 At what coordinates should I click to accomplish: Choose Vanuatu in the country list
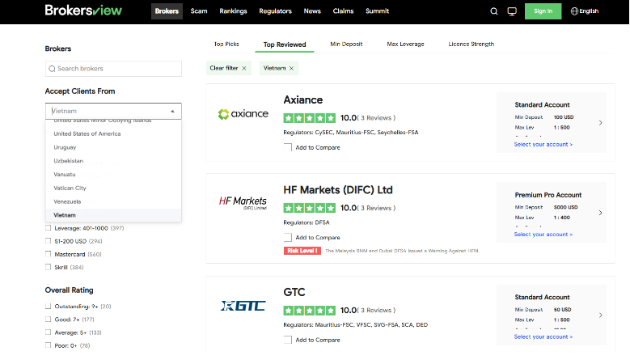(113, 175)
